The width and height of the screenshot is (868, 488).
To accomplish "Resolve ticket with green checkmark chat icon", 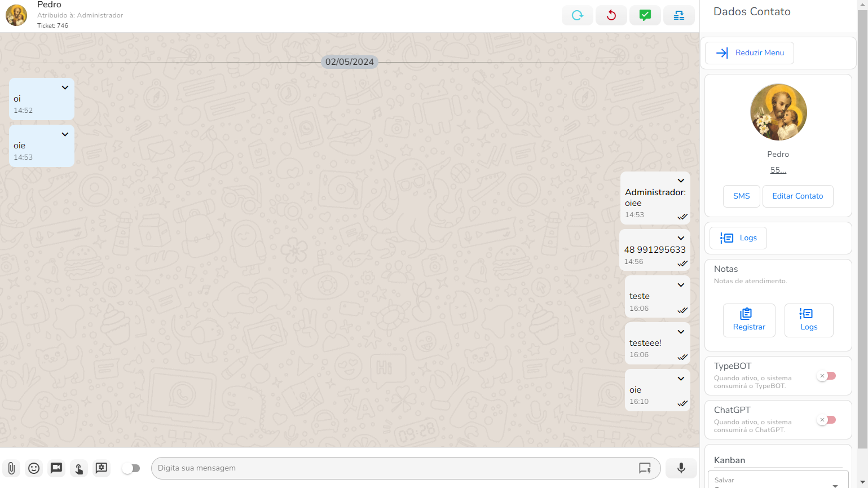I will (x=645, y=15).
